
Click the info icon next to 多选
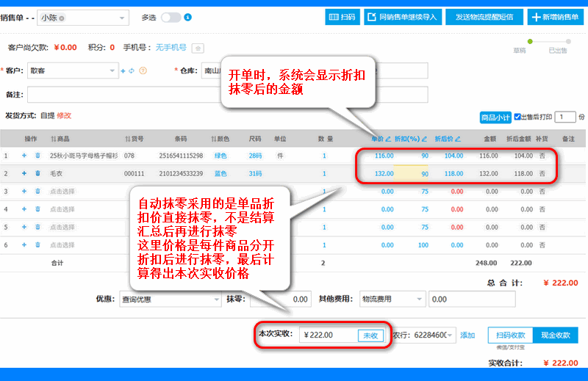[188, 17]
